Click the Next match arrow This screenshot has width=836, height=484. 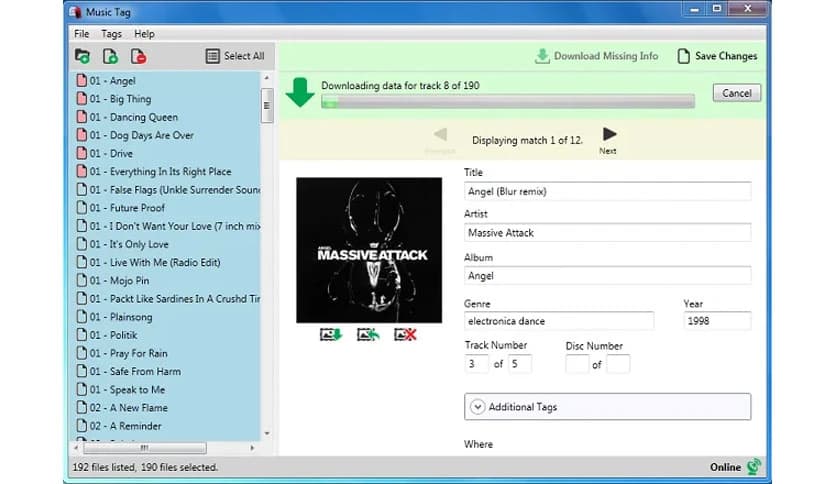(609, 134)
